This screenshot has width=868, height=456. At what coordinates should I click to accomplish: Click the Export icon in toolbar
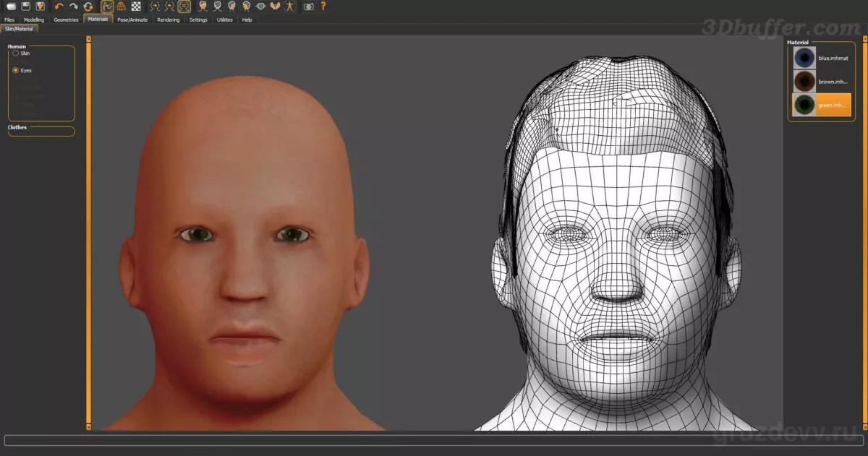click(41, 6)
